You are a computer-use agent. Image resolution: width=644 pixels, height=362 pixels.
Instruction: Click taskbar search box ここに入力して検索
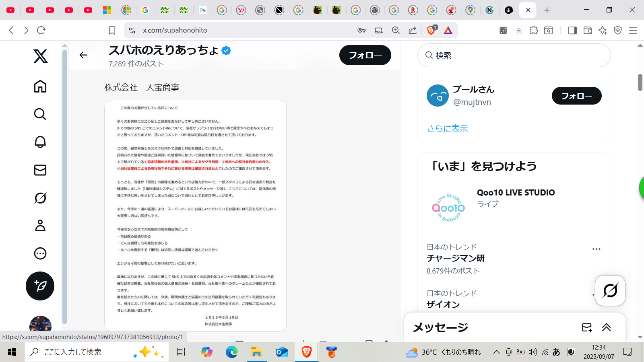tap(97, 352)
